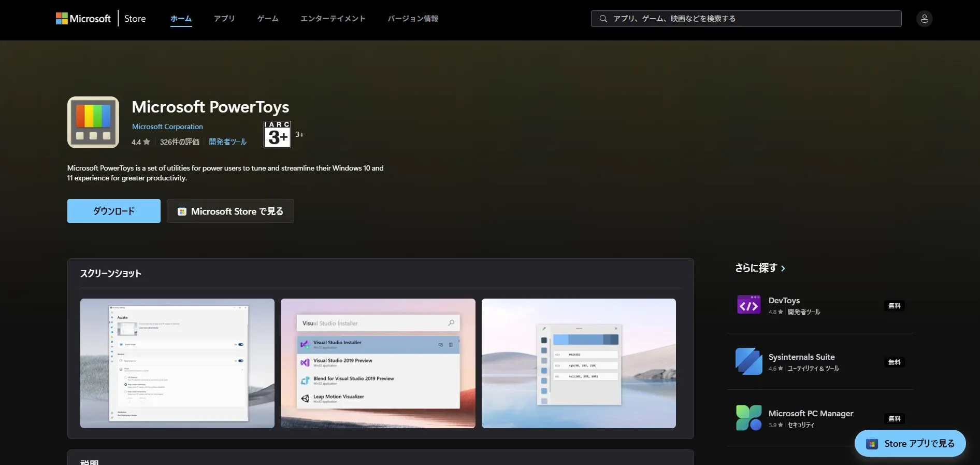Click the magnifier search icon

pyautogui.click(x=603, y=19)
